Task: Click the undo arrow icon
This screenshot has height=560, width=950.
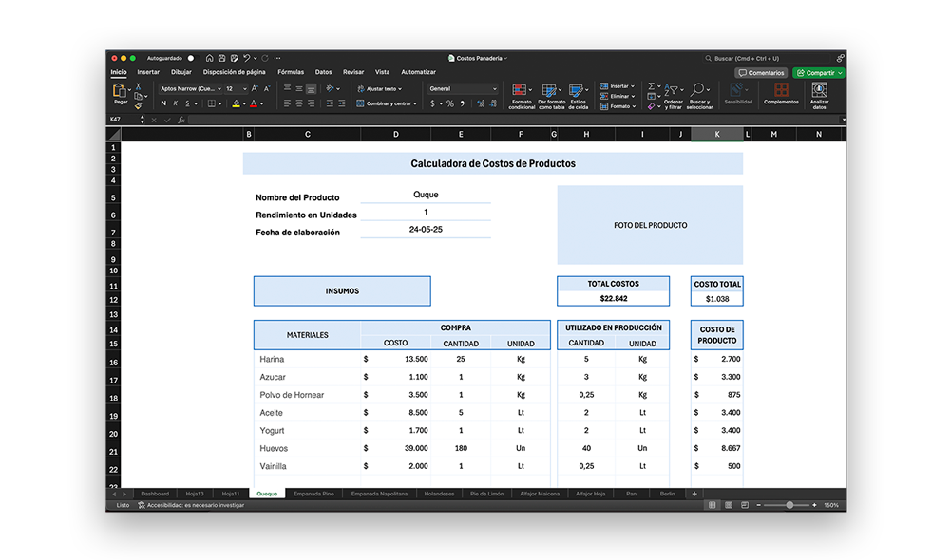Action: coord(247,58)
